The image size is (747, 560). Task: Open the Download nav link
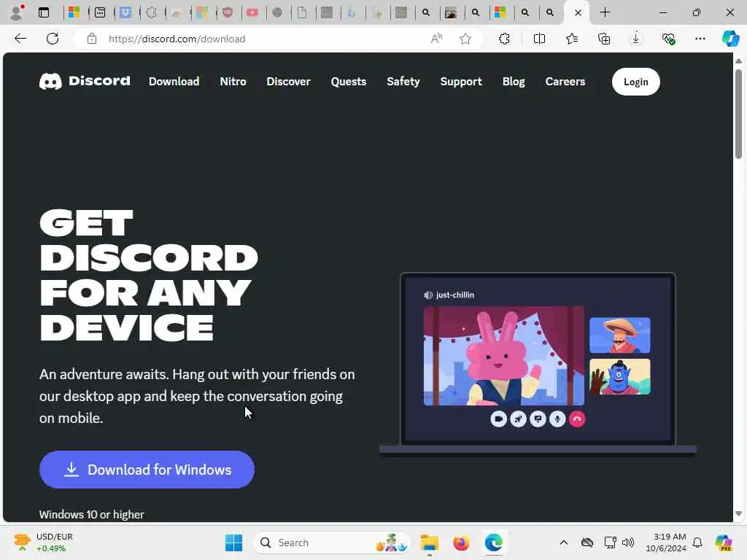point(174,82)
